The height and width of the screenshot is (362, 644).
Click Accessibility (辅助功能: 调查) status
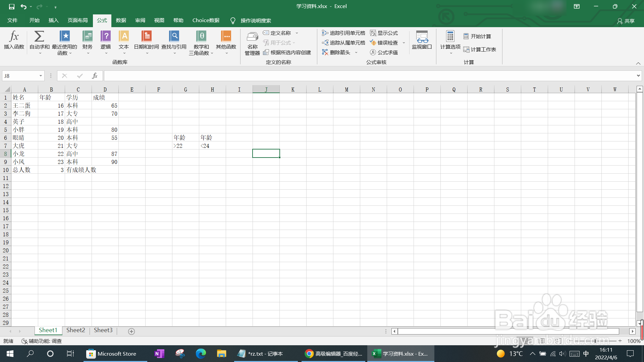click(42, 341)
